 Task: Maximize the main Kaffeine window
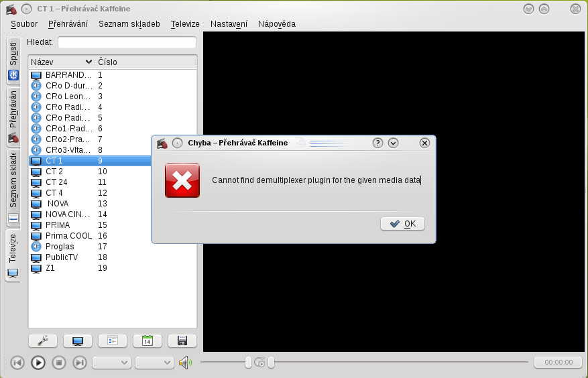(x=544, y=9)
